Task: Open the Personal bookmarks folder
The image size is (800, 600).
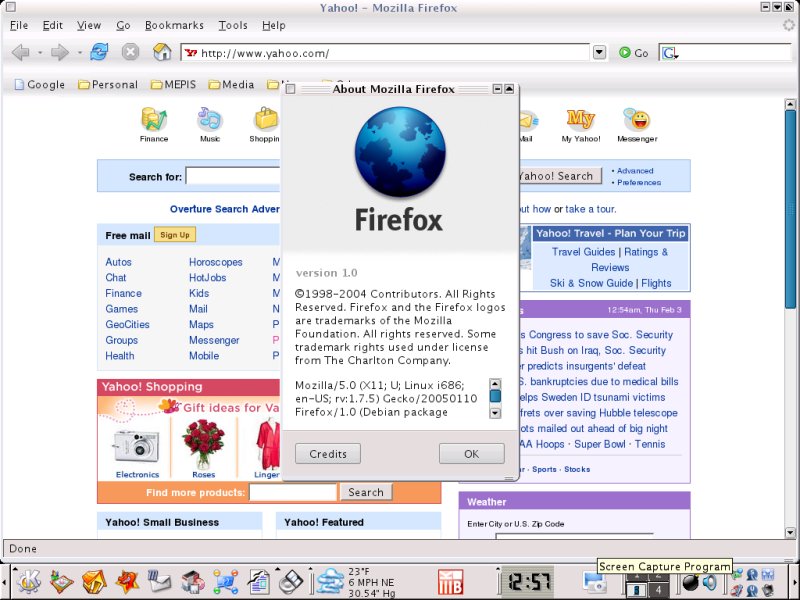Action: click(x=108, y=84)
